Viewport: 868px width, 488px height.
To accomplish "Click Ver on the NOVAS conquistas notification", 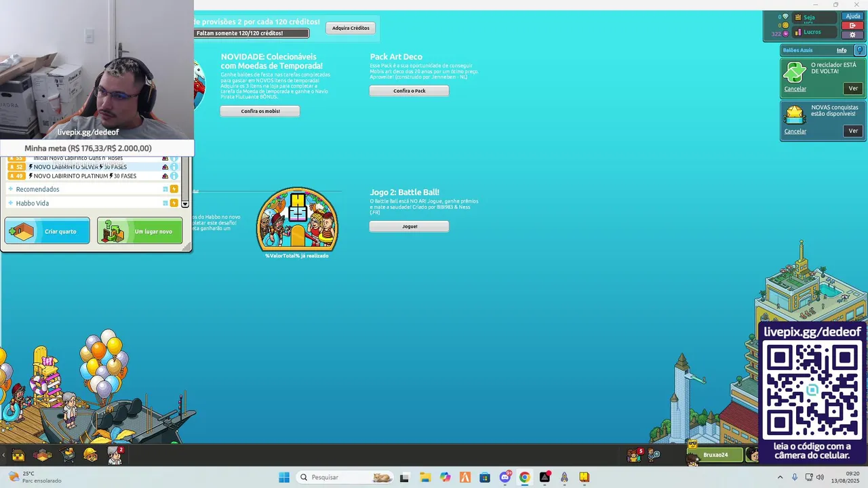I will pyautogui.click(x=853, y=131).
